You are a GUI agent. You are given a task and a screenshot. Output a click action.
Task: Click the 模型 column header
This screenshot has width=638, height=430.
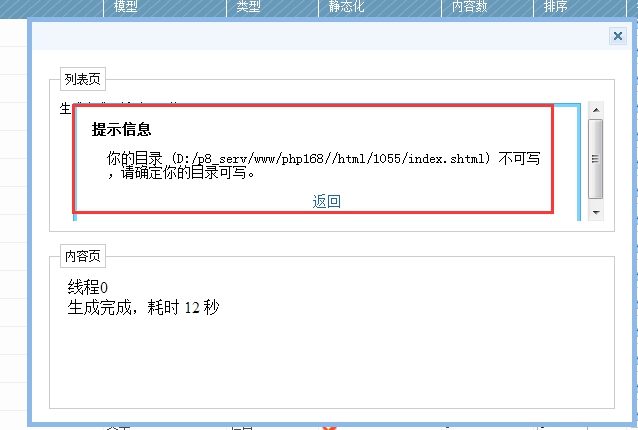coord(126,7)
